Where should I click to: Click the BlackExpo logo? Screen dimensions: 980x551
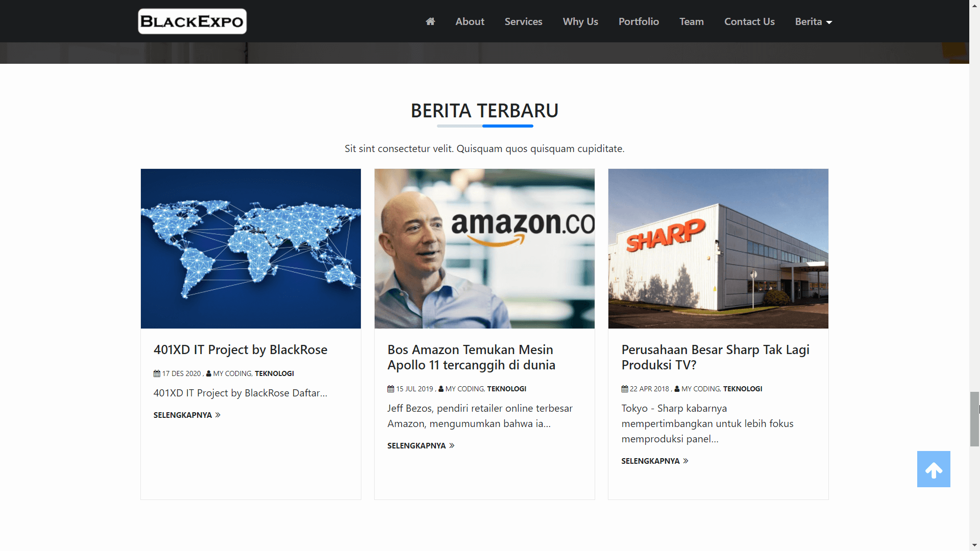(192, 21)
